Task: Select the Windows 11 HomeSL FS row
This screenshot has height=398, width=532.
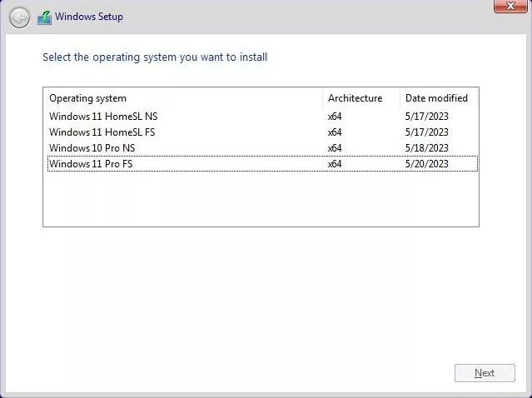Action: [x=262, y=132]
